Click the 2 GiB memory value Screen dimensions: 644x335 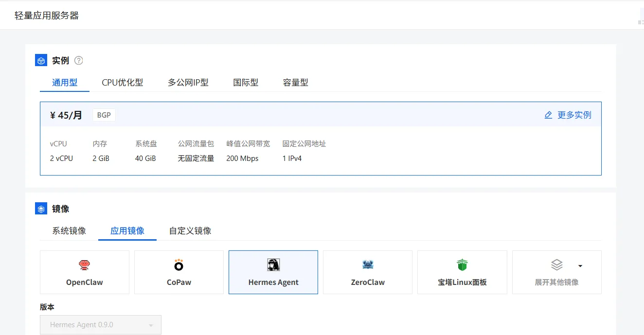[x=101, y=159]
